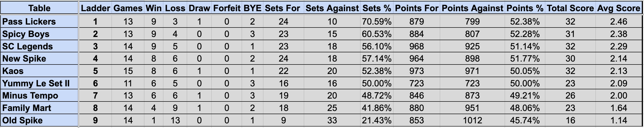Select the BYE column header
Screen dimensions: 644x128
pos(252,8)
